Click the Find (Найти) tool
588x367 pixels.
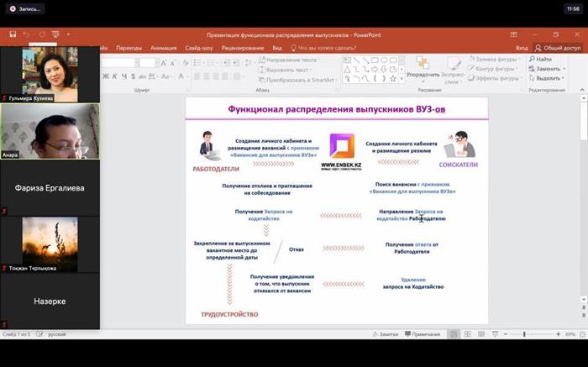tap(542, 60)
